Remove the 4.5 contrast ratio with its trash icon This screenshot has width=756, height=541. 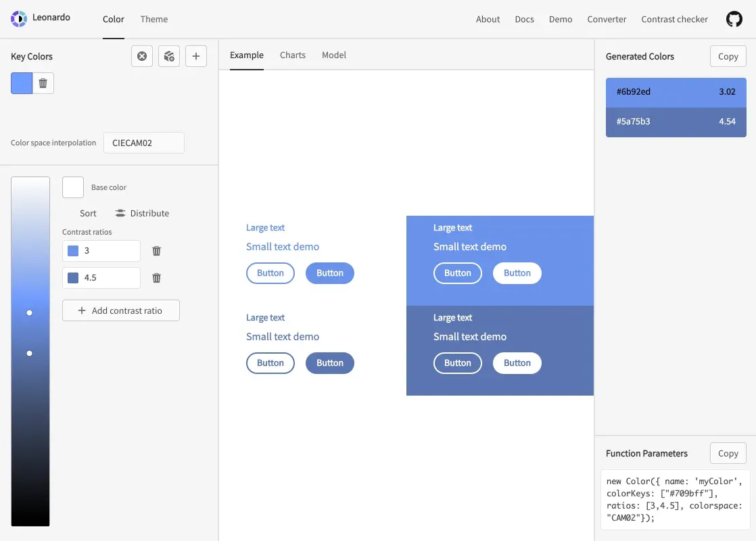157,278
